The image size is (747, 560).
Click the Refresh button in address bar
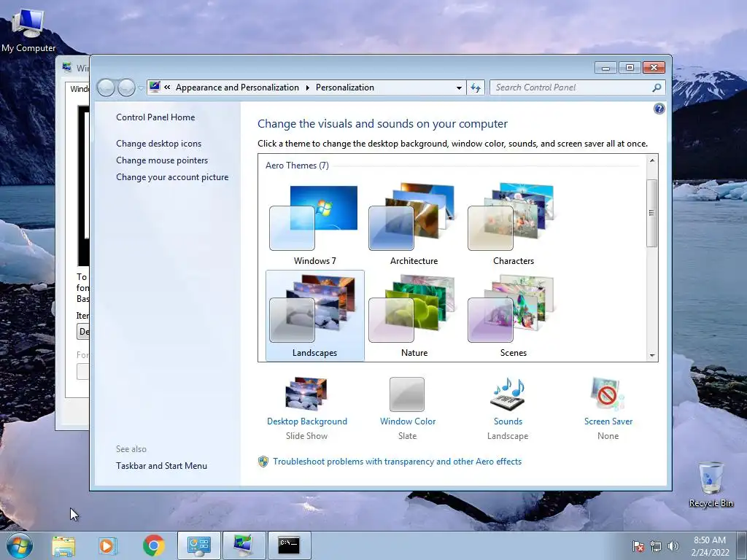476,87
